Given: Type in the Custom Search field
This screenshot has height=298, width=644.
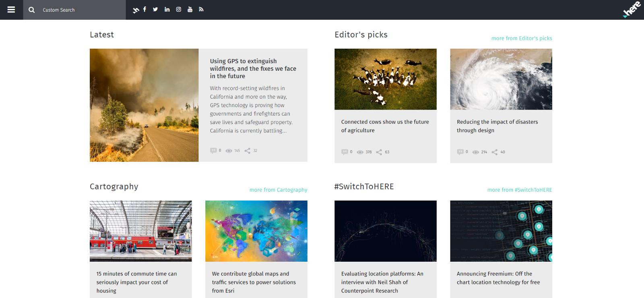Looking at the screenshot, I should click(80, 10).
